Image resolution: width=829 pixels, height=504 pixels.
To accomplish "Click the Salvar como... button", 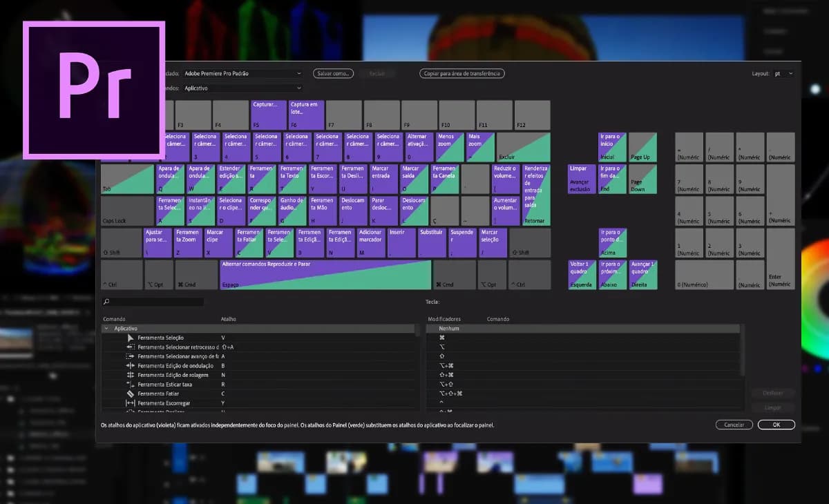I will (x=333, y=73).
